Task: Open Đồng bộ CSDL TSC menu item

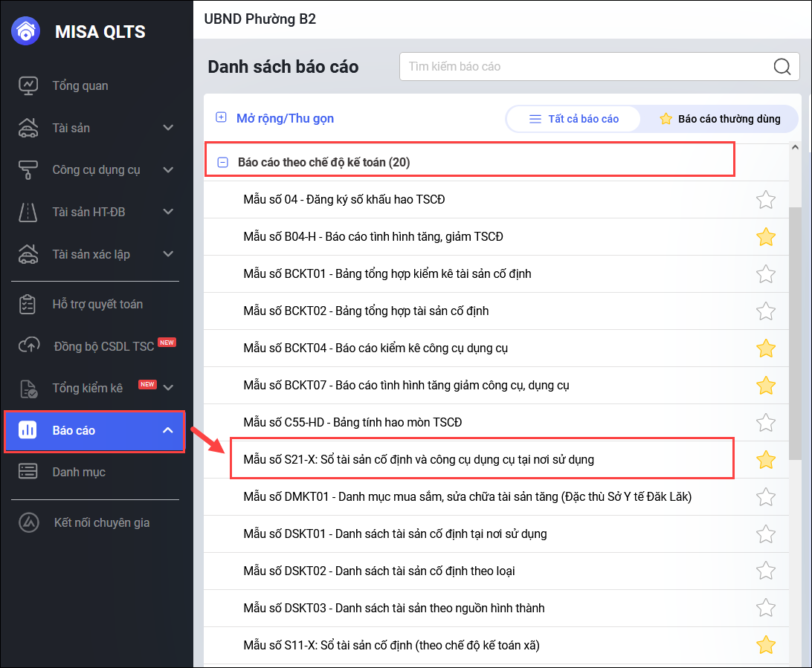Action: point(104,346)
